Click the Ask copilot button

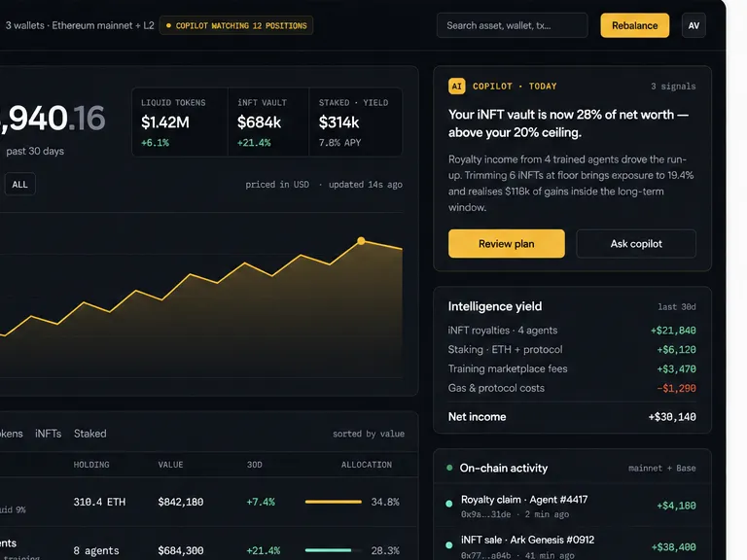pos(636,244)
